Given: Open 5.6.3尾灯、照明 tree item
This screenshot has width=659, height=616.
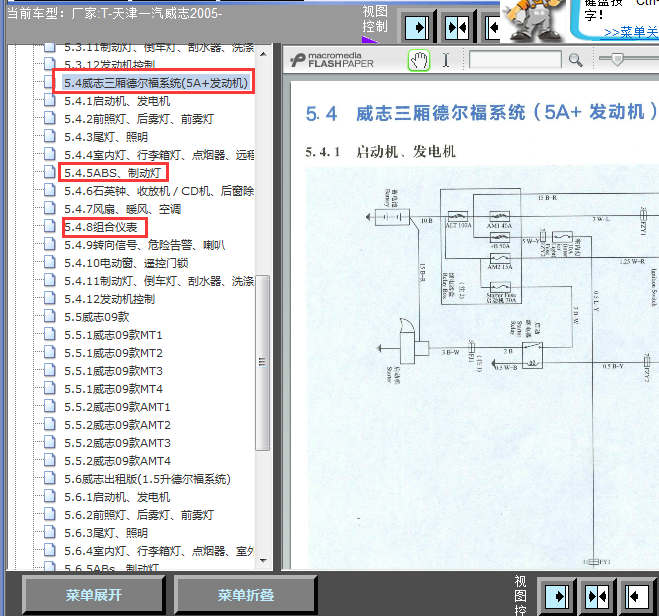Looking at the screenshot, I should (106, 533).
